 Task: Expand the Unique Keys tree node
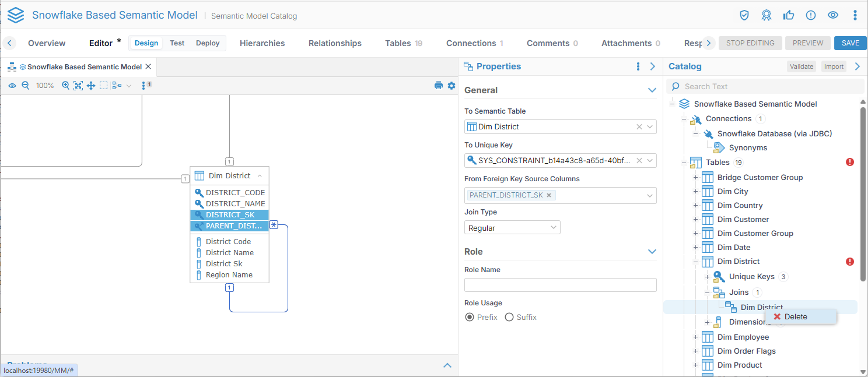click(707, 277)
